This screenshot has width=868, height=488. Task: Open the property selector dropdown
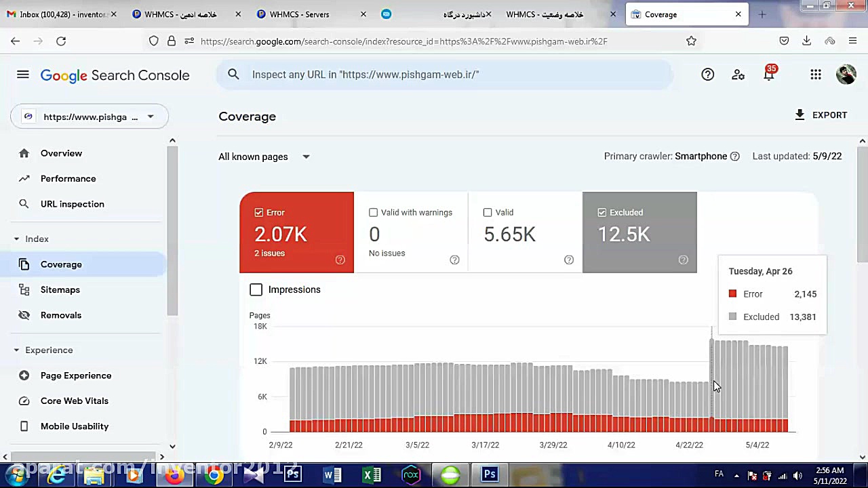pos(90,117)
